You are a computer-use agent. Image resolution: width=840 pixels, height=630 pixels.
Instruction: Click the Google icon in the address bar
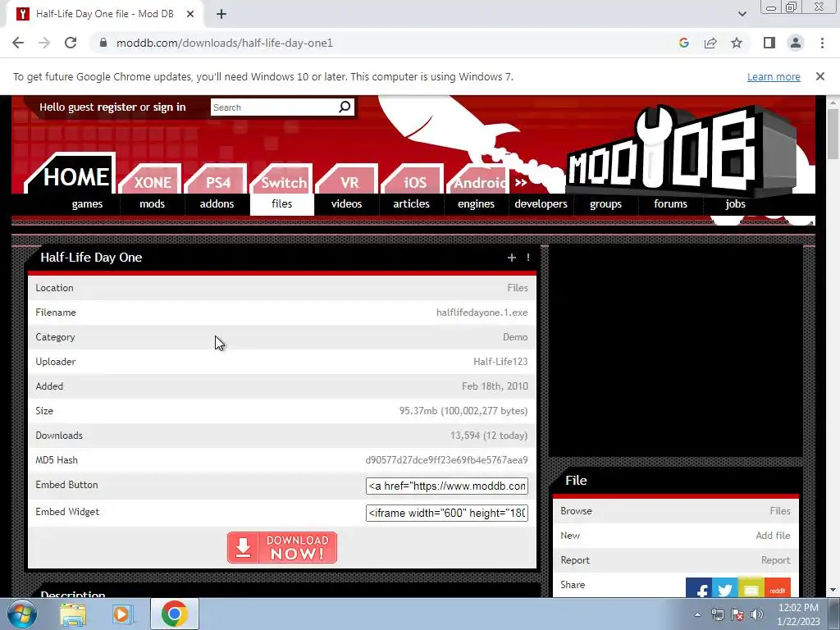683,43
